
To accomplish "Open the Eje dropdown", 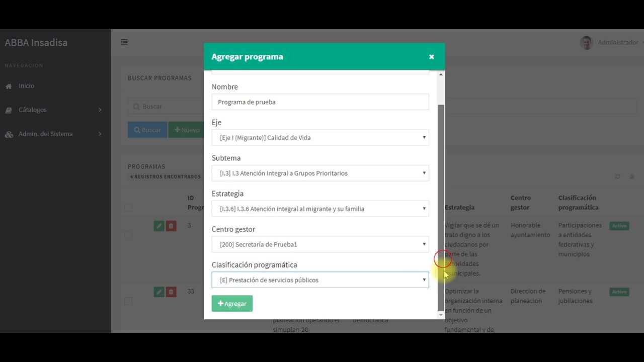I will (320, 138).
